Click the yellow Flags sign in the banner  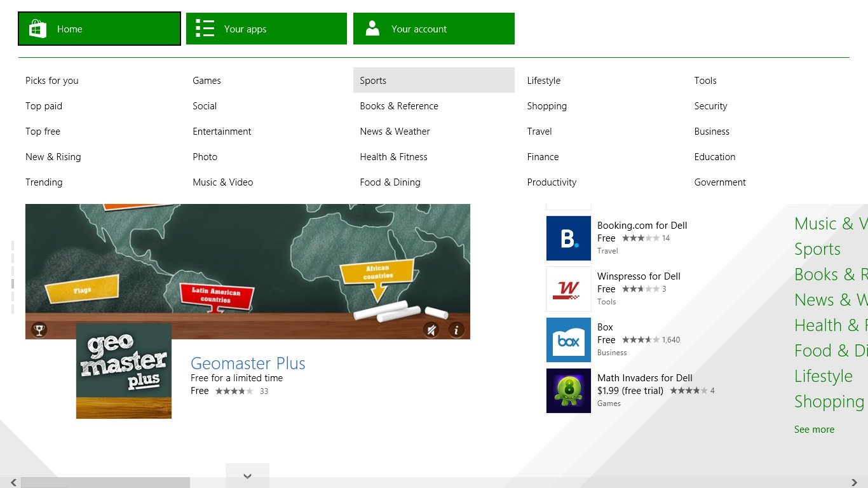click(x=82, y=290)
